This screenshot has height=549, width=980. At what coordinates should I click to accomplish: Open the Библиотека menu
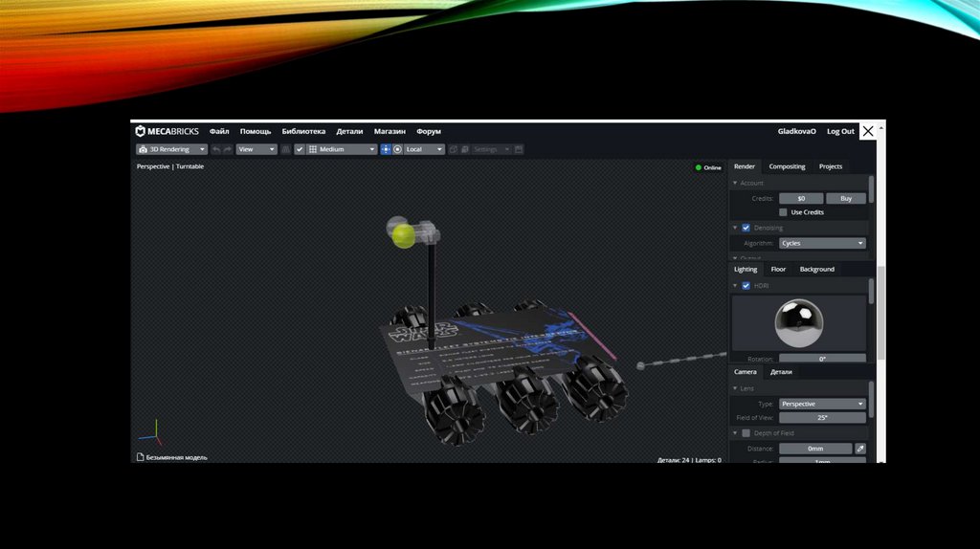point(303,131)
